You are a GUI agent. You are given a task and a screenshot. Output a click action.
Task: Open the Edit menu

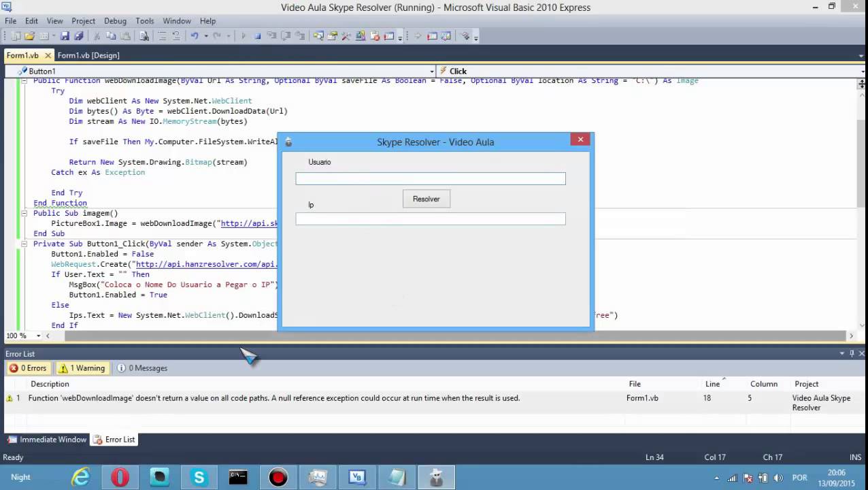pyautogui.click(x=31, y=21)
